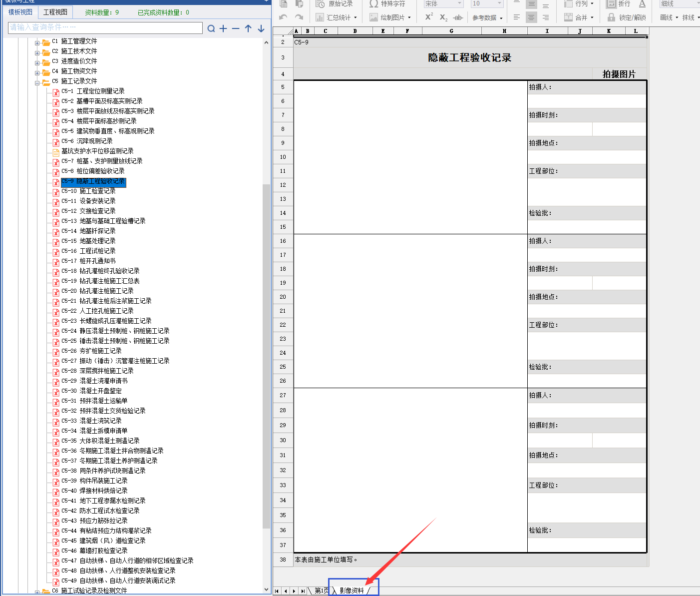Jump to last sheet navigation arrow
The height and width of the screenshot is (596, 700).
pos(303,591)
